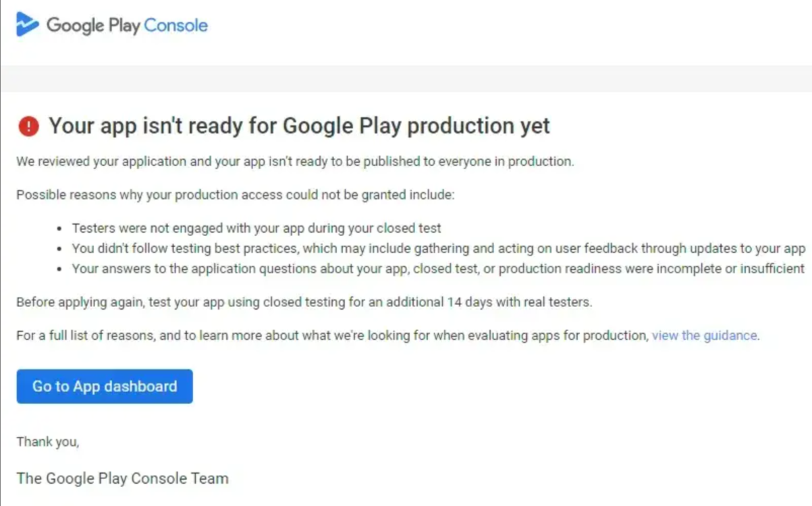This screenshot has height=506, width=812.
Task: Click the Before applying again sentence
Action: point(304,302)
